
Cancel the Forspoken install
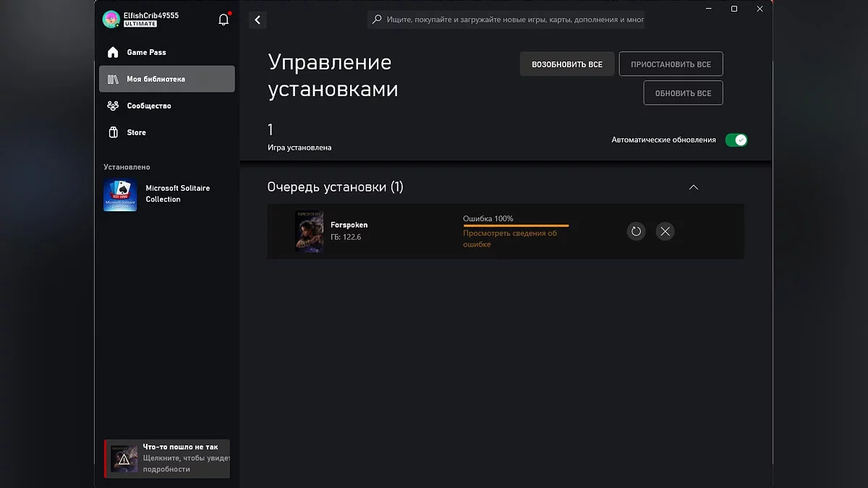(x=665, y=231)
